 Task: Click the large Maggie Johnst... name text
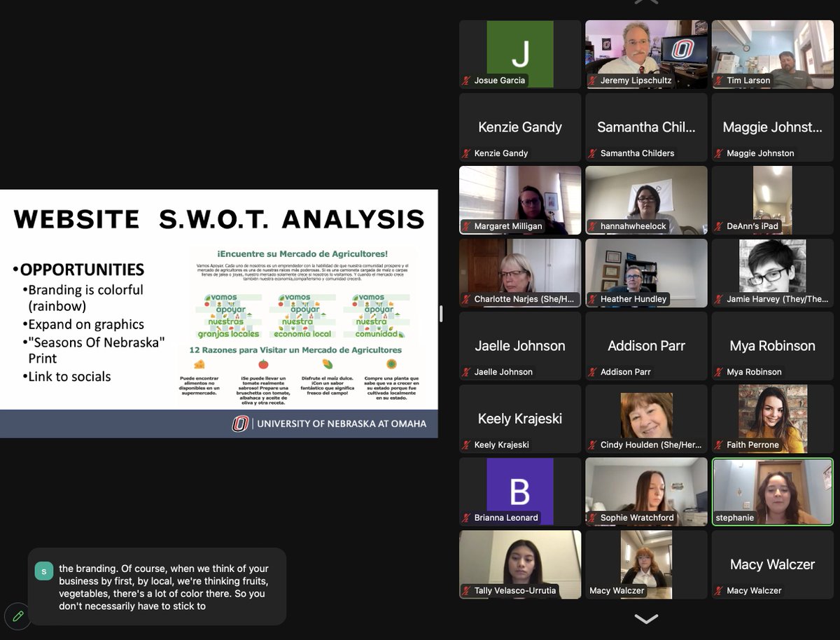pyautogui.click(x=772, y=127)
